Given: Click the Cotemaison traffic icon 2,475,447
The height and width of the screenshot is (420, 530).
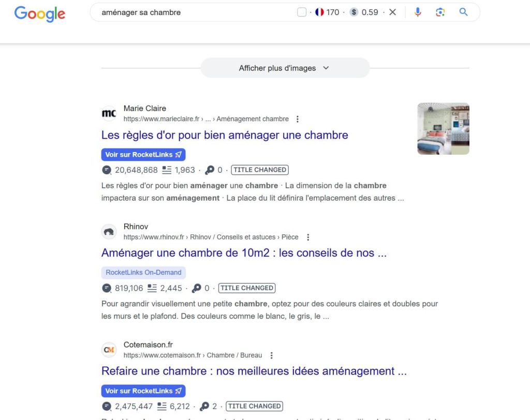Looking at the screenshot, I should click(107, 406).
